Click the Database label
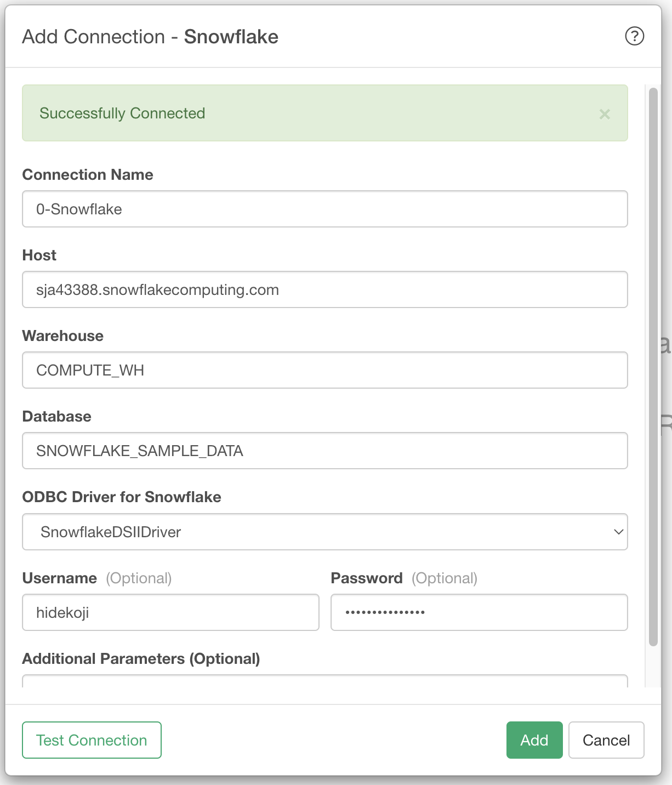This screenshot has height=785, width=672. [x=57, y=417]
